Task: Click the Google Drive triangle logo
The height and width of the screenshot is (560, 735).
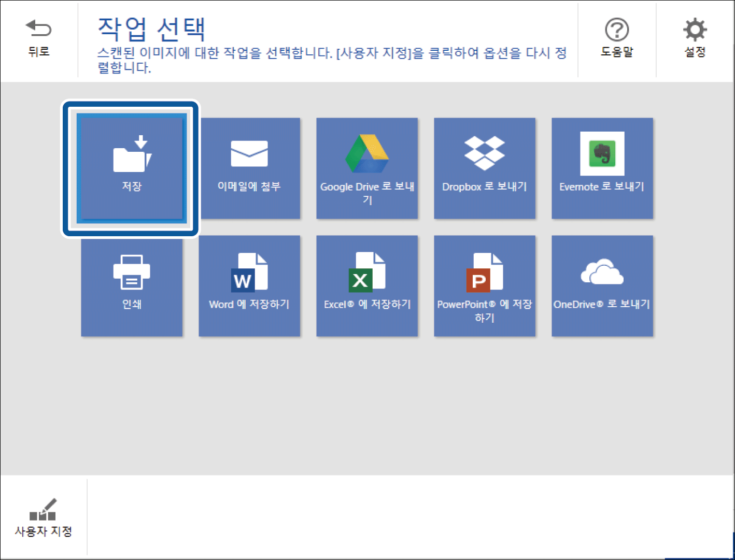Action: point(367,154)
